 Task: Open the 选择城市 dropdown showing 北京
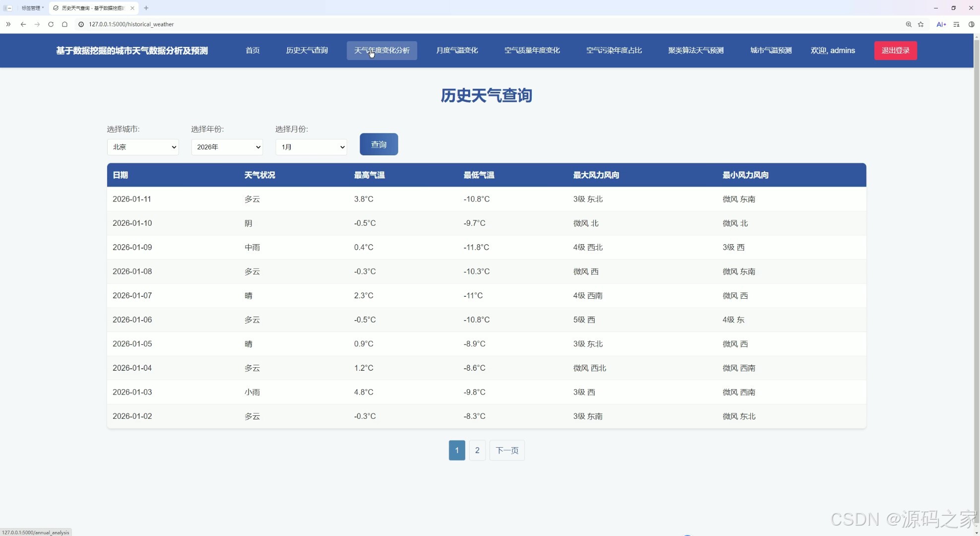click(x=143, y=147)
